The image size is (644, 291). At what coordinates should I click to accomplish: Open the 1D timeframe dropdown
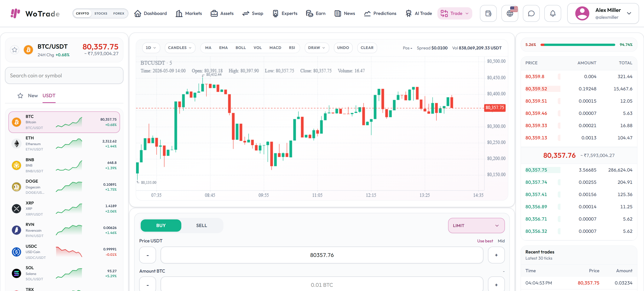[151, 48]
